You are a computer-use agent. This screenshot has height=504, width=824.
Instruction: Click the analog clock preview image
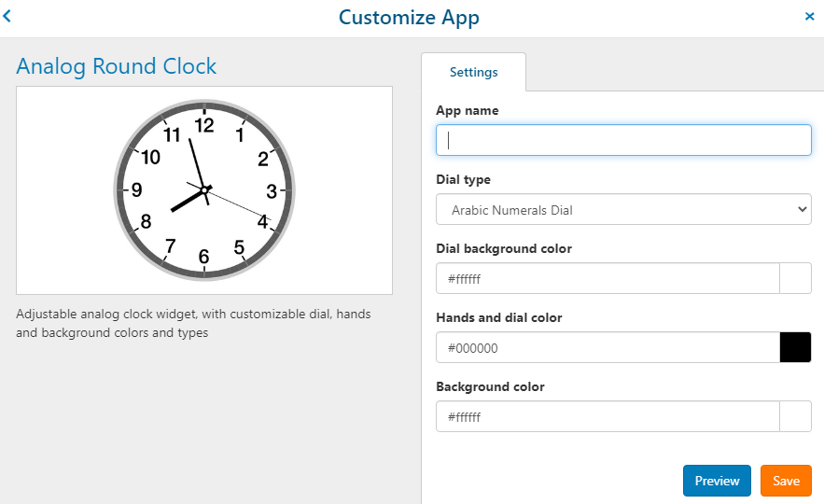204,190
